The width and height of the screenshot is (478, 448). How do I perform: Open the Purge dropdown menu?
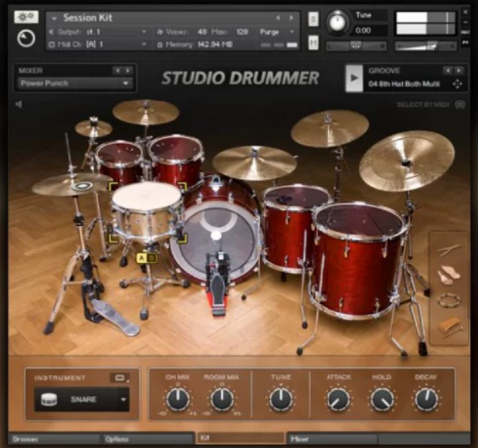(x=277, y=32)
